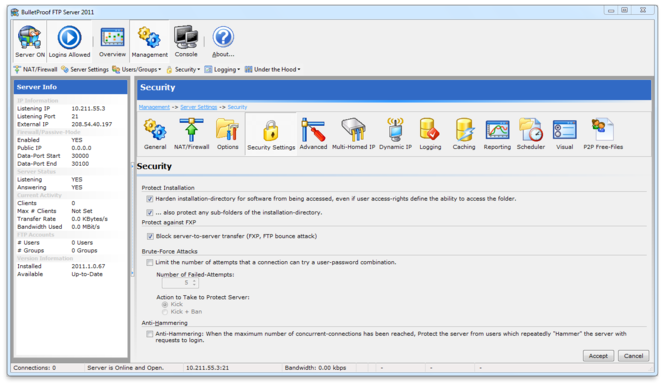Click the Server Info panel header
Screen dimensions: 665x386
pos(70,87)
